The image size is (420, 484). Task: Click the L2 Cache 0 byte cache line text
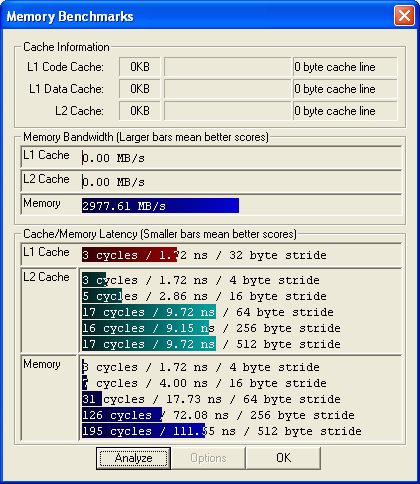click(335, 111)
